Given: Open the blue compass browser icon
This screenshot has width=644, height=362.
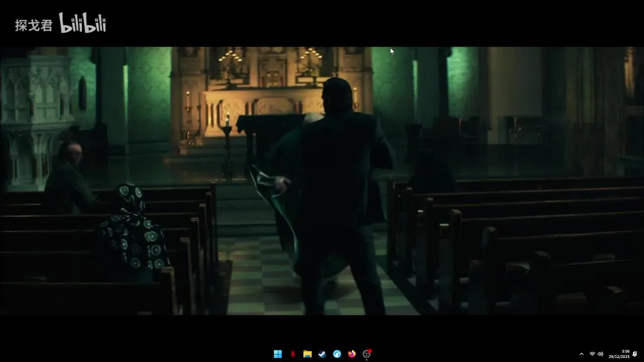Looking at the screenshot, I should point(337,354).
